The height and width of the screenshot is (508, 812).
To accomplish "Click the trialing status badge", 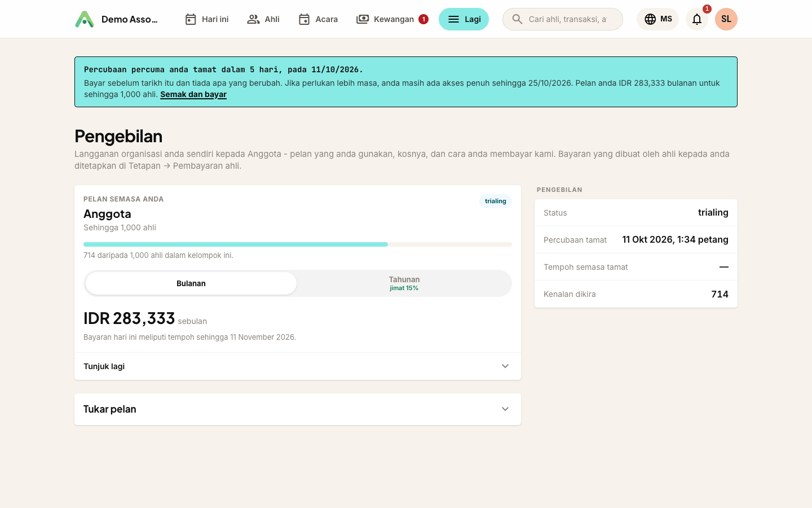I will pyautogui.click(x=496, y=201).
